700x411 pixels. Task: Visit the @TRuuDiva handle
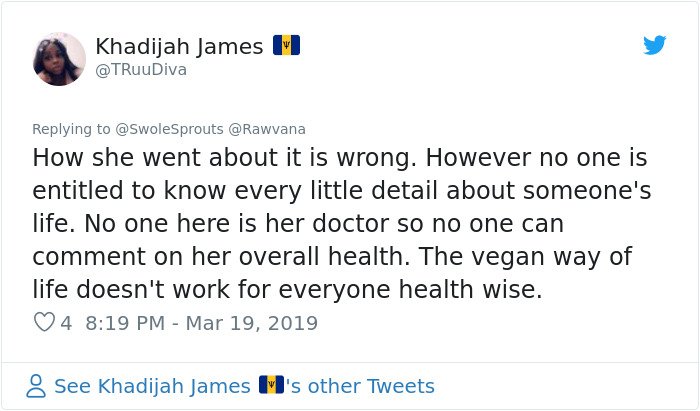[141, 70]
